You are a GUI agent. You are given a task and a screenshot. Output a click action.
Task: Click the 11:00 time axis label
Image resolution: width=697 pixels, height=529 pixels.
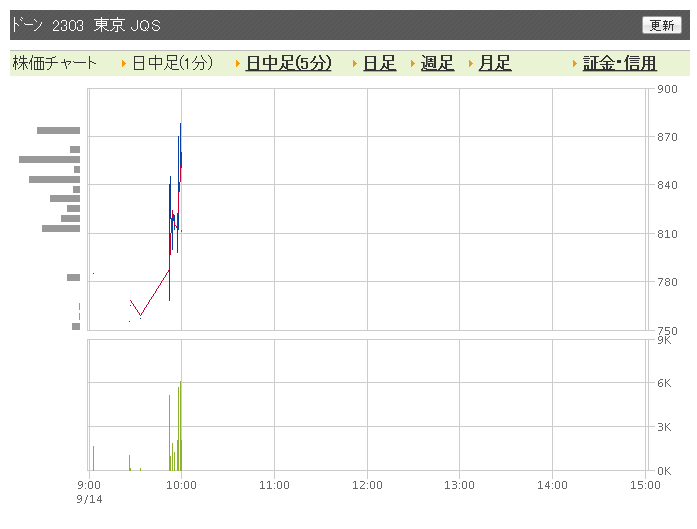tap(274, 485)
